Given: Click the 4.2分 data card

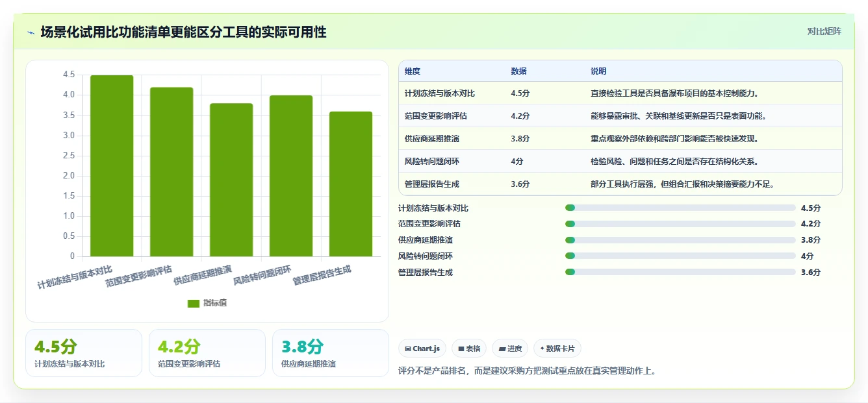Looking at the screenshot, I should point(207,353).
